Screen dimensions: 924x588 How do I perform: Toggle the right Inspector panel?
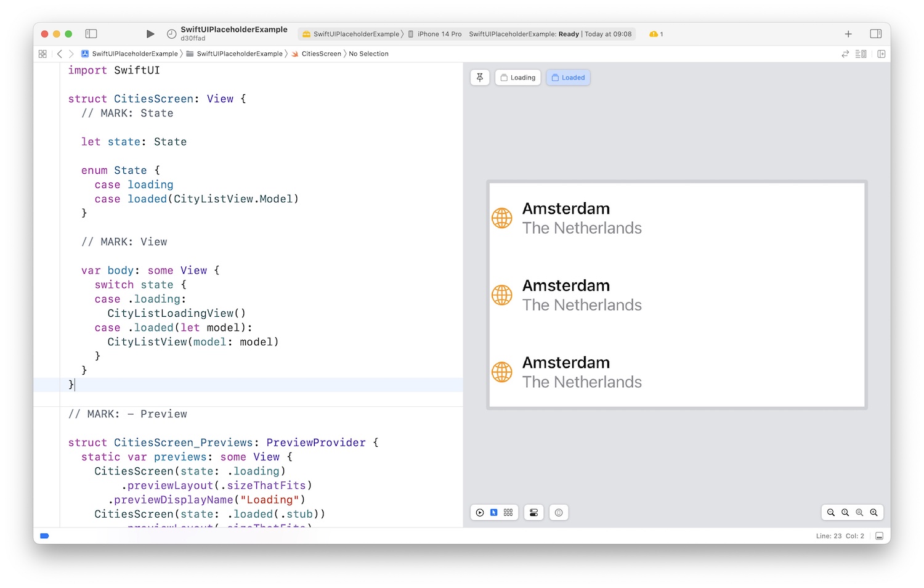tap(875, 34)
